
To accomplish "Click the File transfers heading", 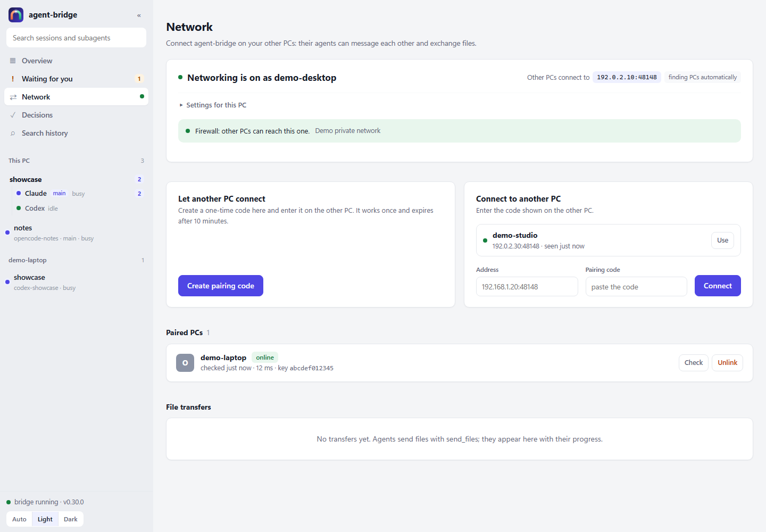I will click(188, 407).
